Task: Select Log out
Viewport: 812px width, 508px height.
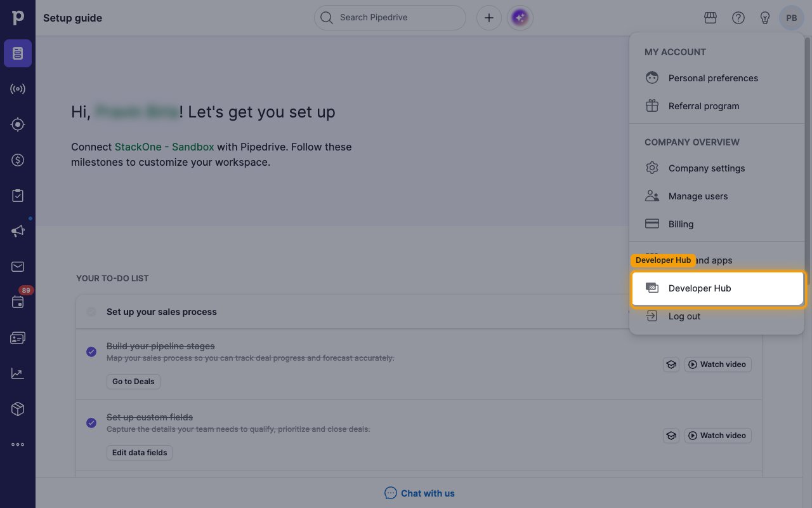Action: 717,316
